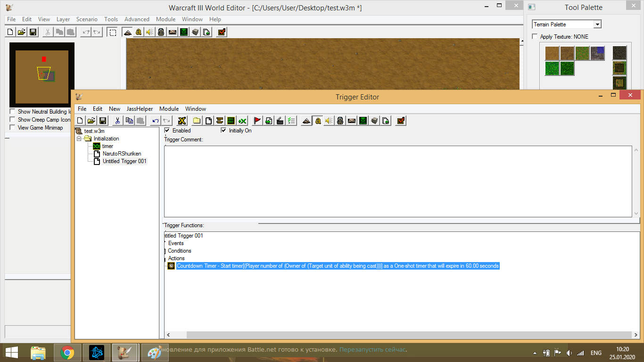Open the Battle.net app from the taskbar

[x=96, y=353]
